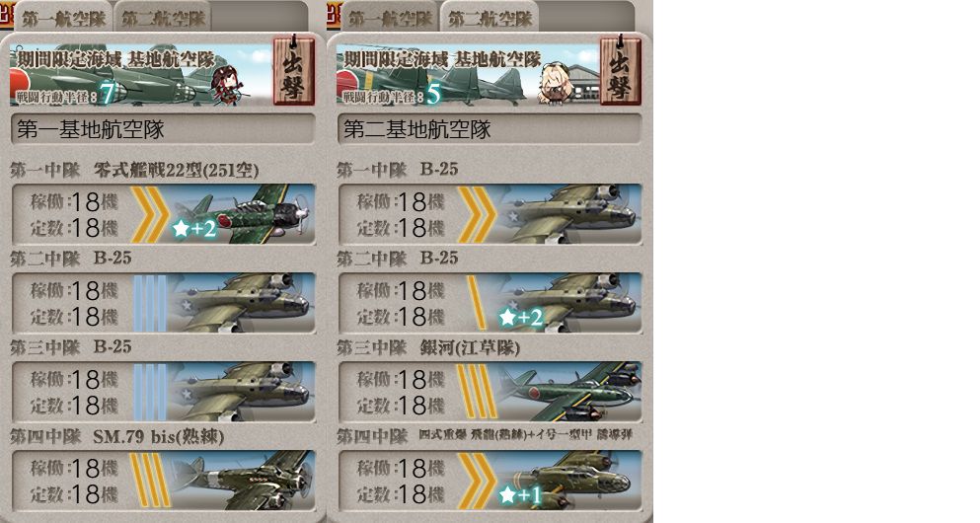Select first air corps 第二中隊 B-25 slot
The height and width of the screenshot is (523, 980).
pyautogui.click(x=163, y=302)
